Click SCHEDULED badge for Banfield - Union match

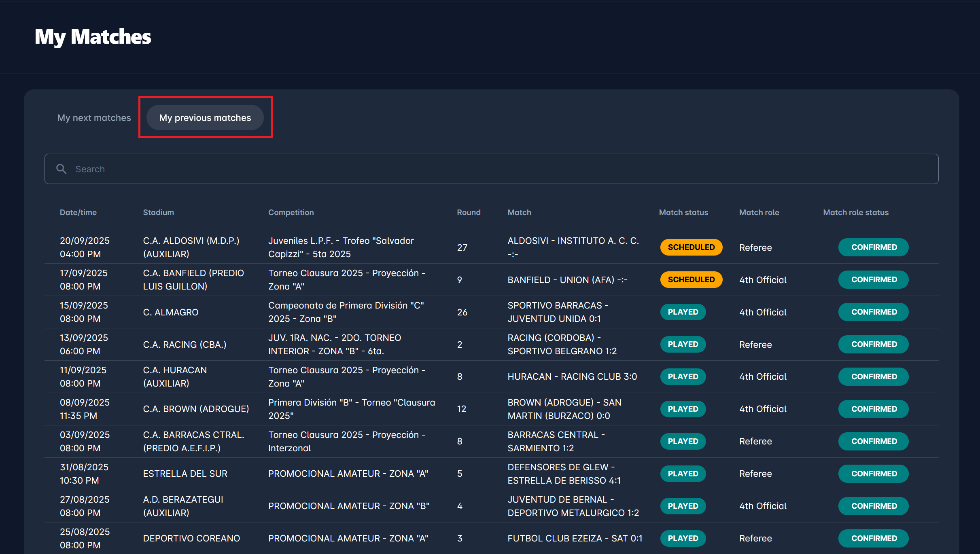pos(691,279)
